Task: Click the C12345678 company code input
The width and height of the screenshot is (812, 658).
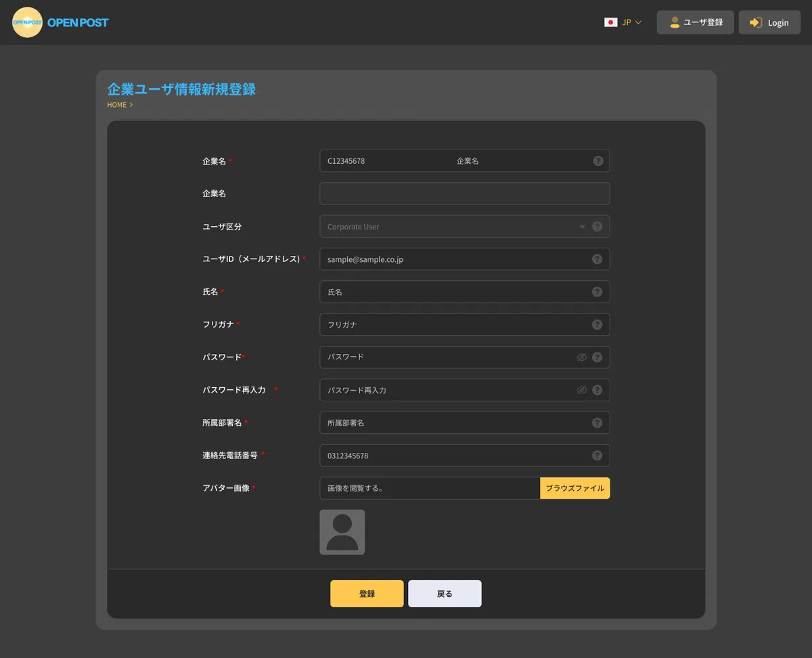Action: (465, 161)
